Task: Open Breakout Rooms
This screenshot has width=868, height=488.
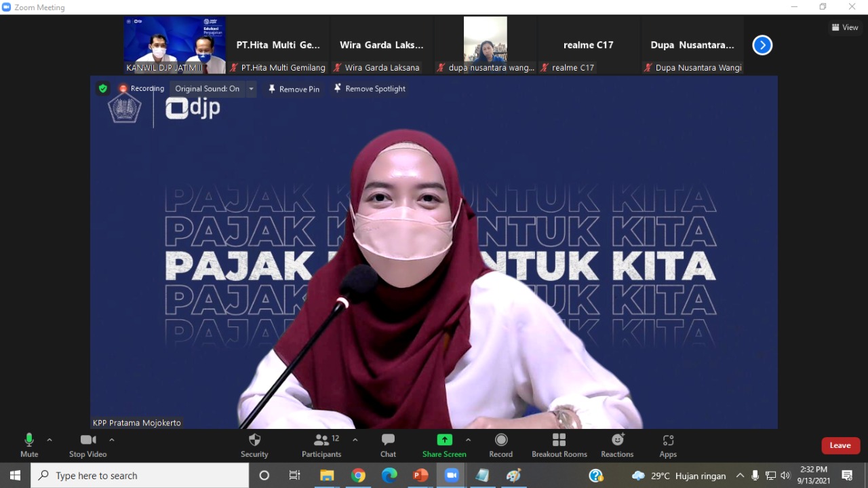Action: (x=559, y=445)
